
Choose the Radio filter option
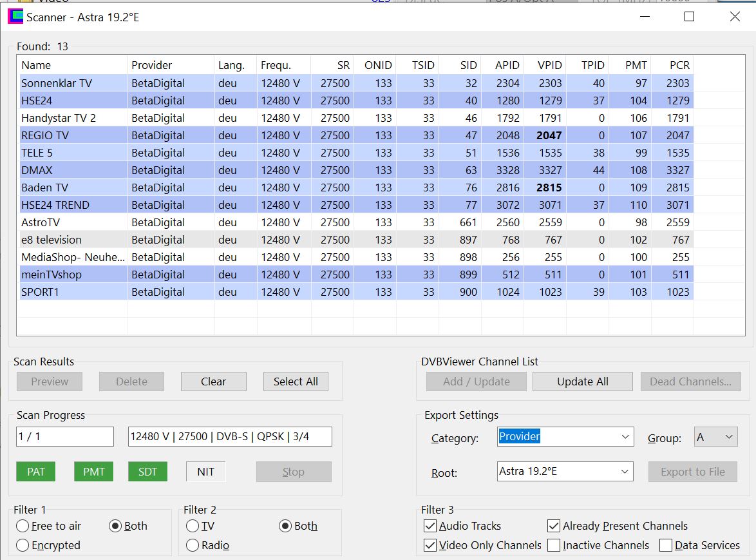193,545
